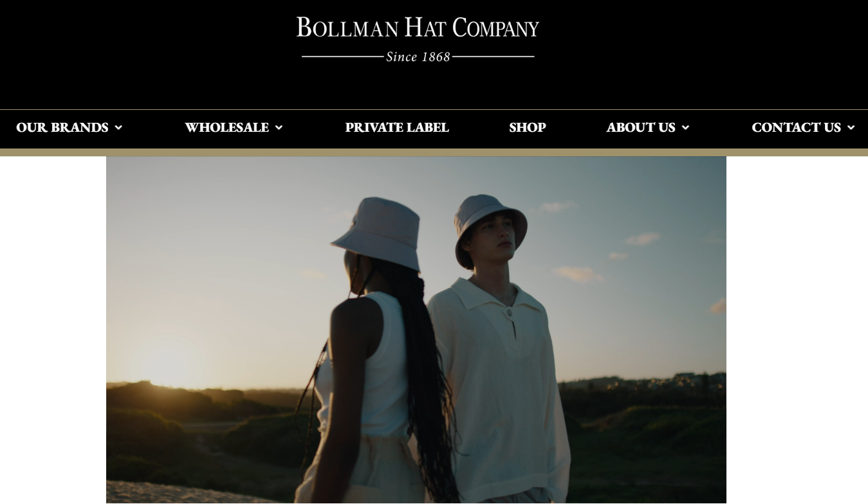Expand the ABOUT US chevron arrow
The height and width of the screenshot is (504, 868).
coord(685,128)
